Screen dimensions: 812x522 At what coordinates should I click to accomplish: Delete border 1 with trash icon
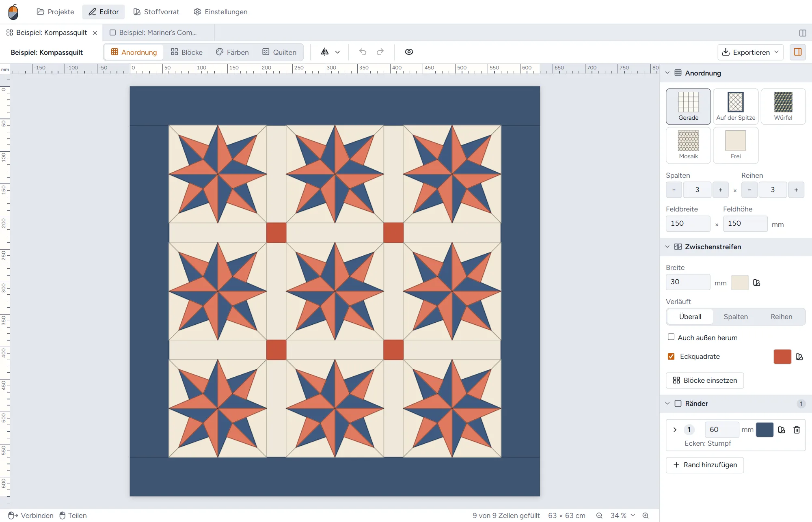tap(797, 430)
